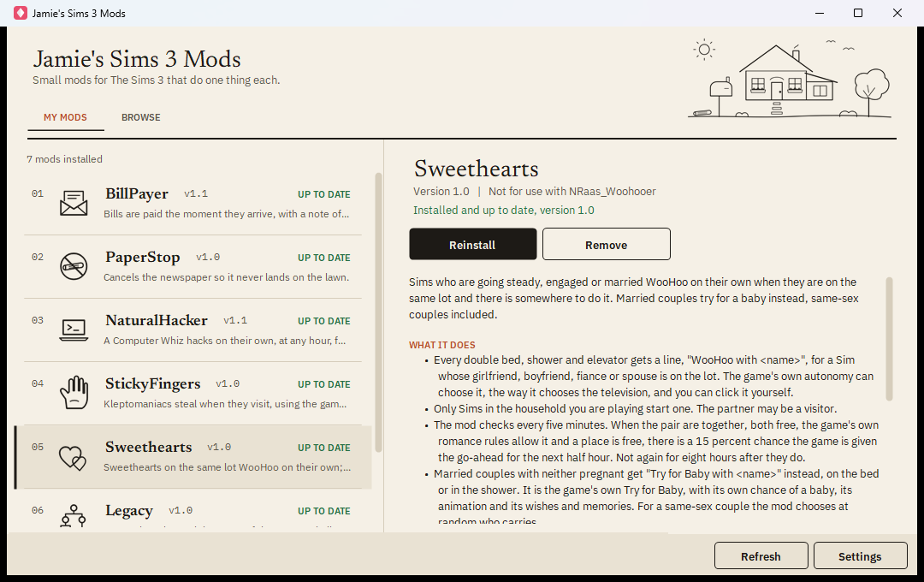Maximize the application window
924x582 pixels.
[x=858, y=13]
